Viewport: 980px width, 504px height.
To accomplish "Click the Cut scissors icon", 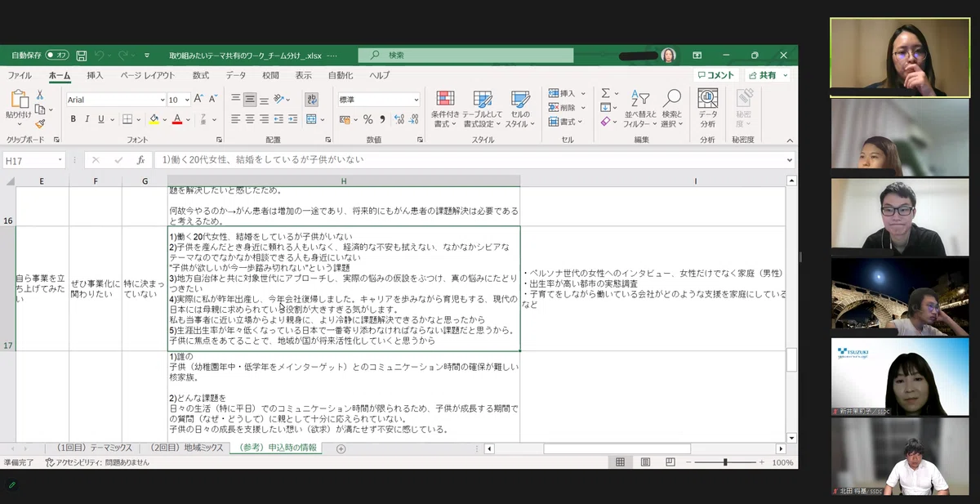I will tap(39, 96).
